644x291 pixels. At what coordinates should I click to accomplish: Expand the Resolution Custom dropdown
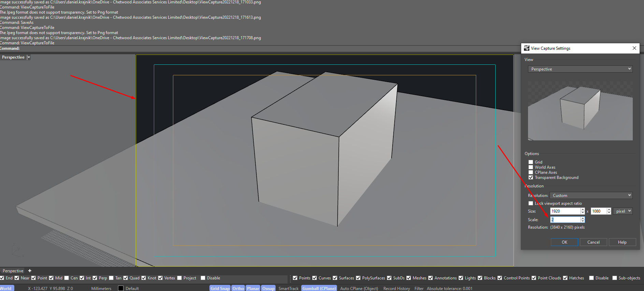(591, 196)
